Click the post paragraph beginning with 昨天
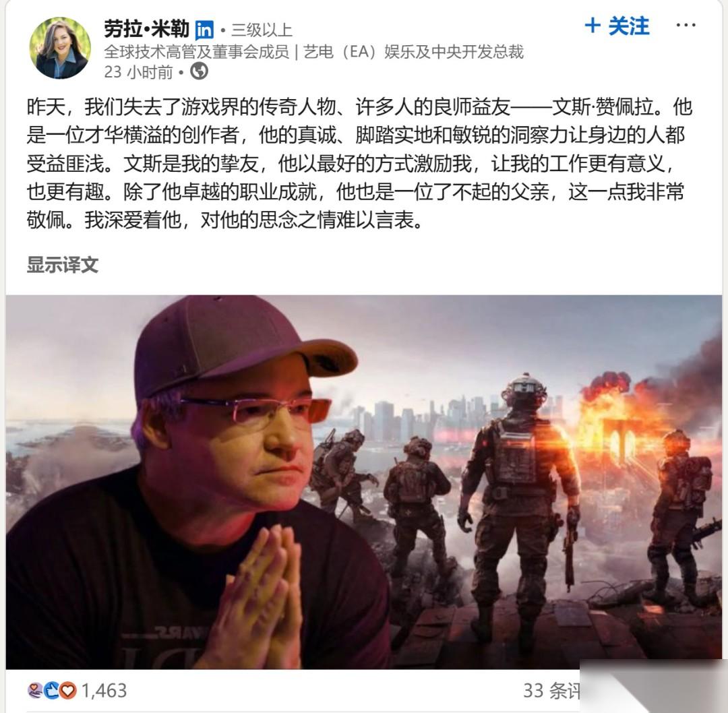Viewport: 728px width, 713px height. (x=359, y=163)
